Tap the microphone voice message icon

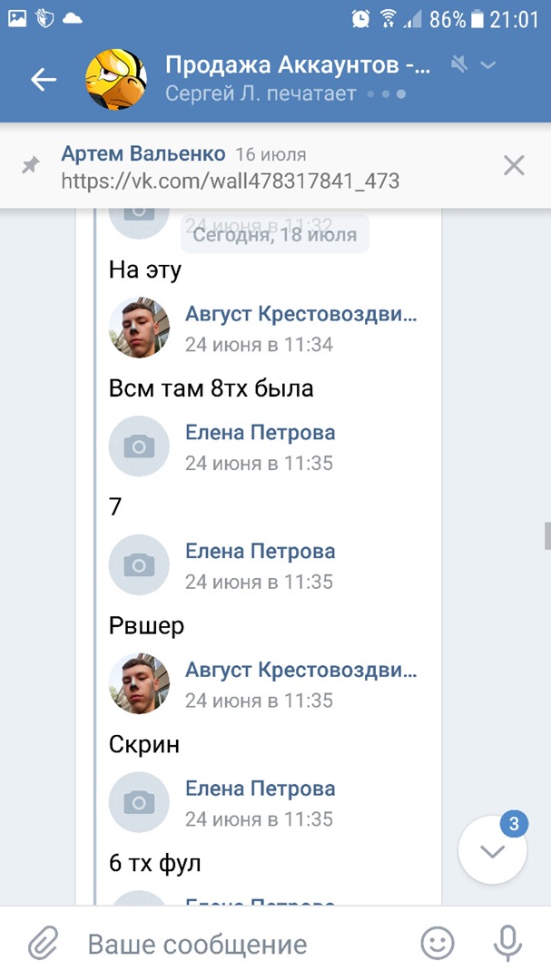point(507,945)
